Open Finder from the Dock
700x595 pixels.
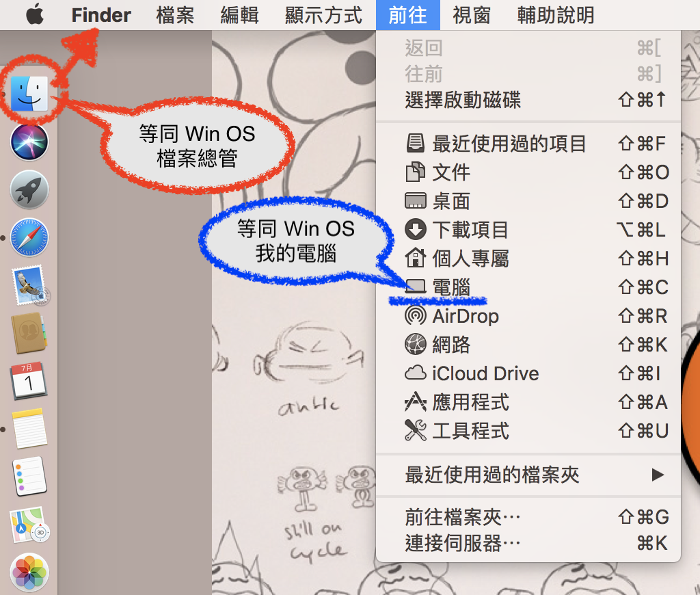pos(29,94)
